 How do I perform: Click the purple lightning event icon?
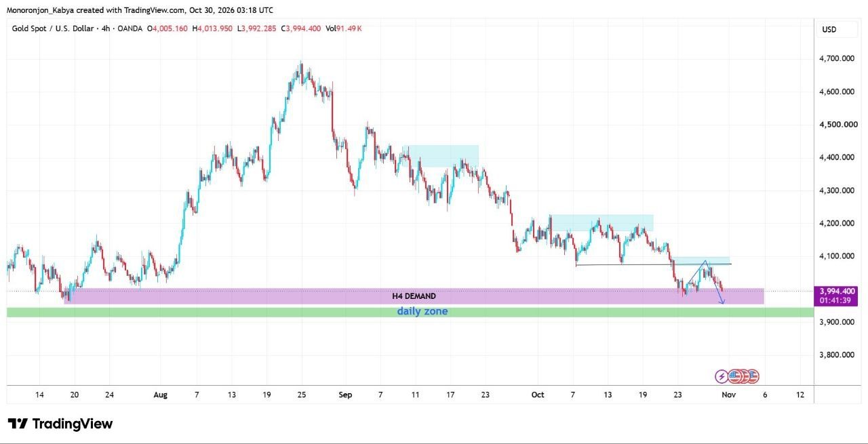722,376
